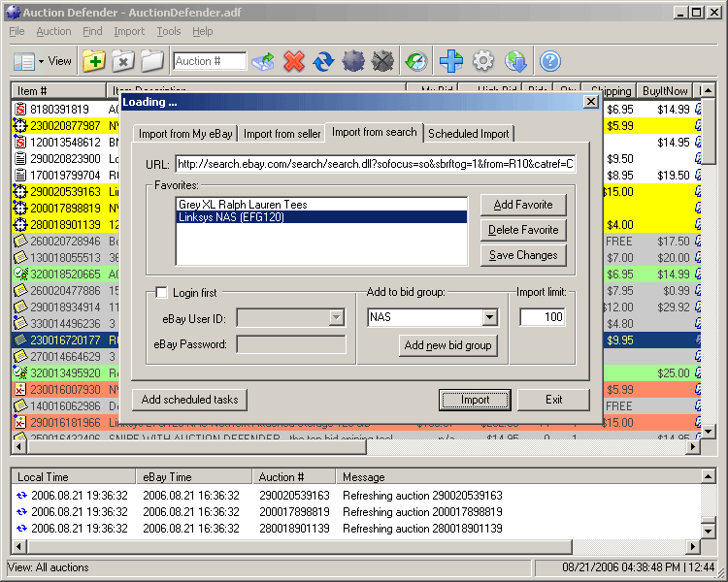Open the View dropdown in toolbar

[x=43, y=61]
